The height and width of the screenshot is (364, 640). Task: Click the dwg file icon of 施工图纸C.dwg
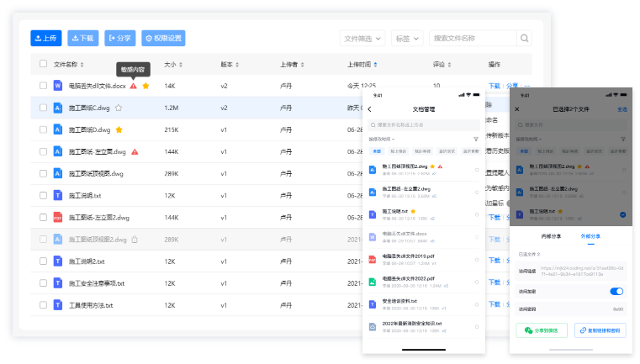point(58,108)
